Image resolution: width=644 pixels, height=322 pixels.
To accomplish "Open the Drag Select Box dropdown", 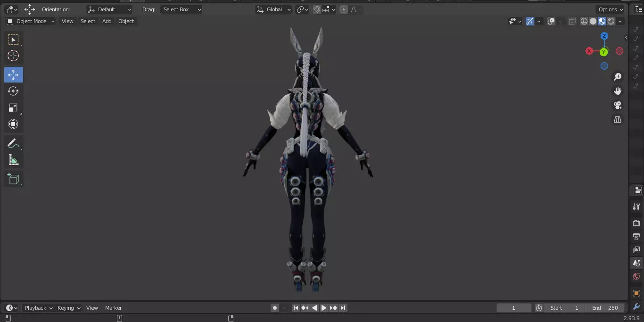I will 181,9.
